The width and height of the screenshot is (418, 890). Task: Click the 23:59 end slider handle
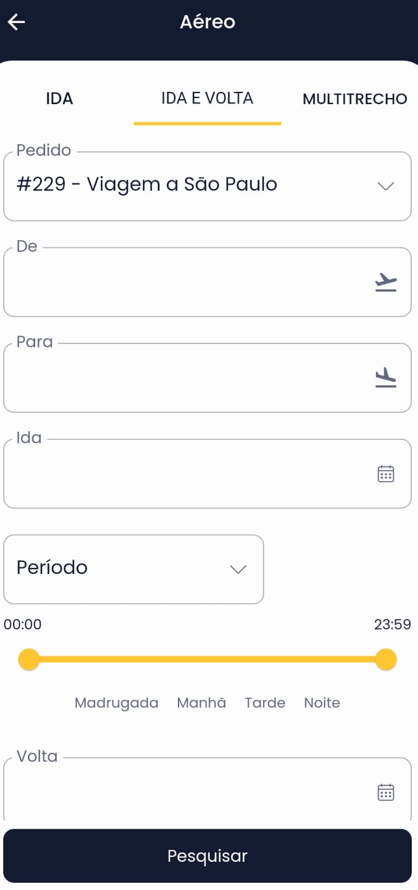pyautogui.click(x=386, y=660)
